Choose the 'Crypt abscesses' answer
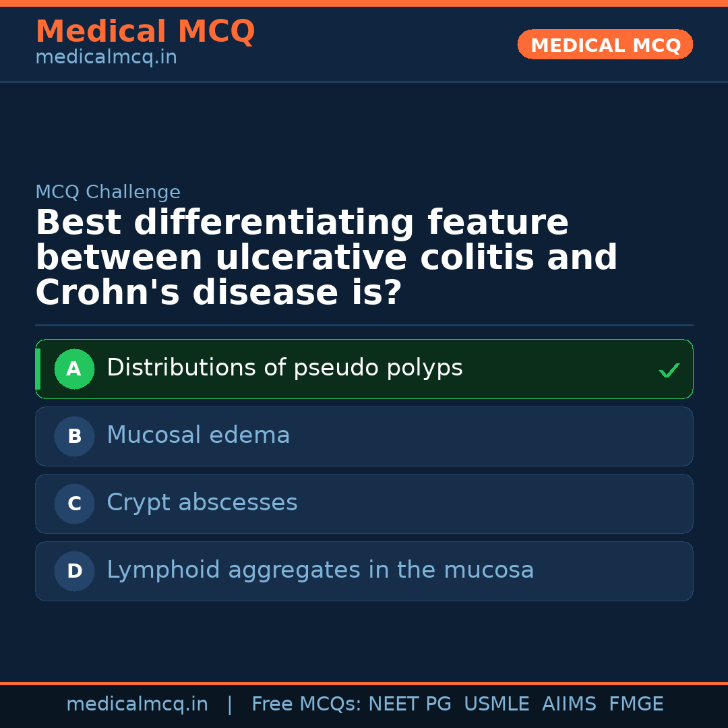Screen dimensions: 728x728 (202, 503)
